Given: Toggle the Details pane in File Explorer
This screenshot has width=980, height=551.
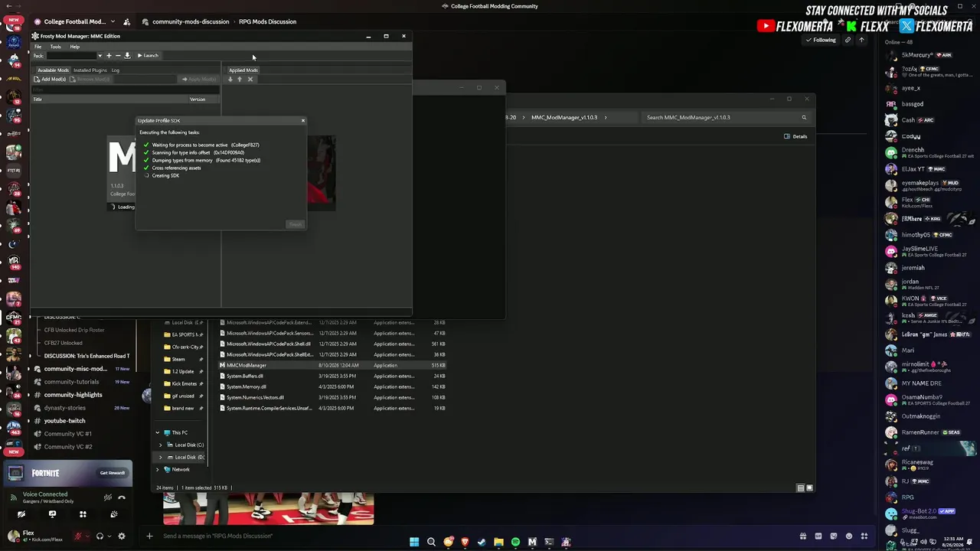Looking at the screenshot, I should coord(795,136).
